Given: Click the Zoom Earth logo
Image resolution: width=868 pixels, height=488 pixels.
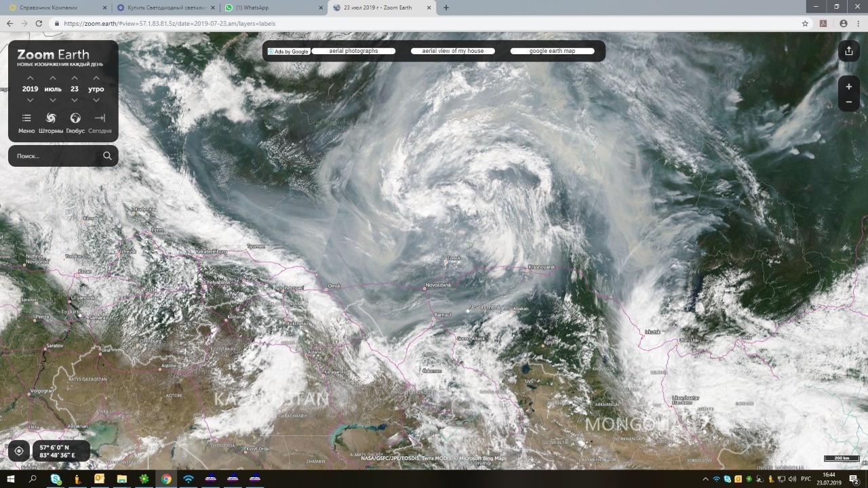Looking at the screenshot, I should click(53, 54).
